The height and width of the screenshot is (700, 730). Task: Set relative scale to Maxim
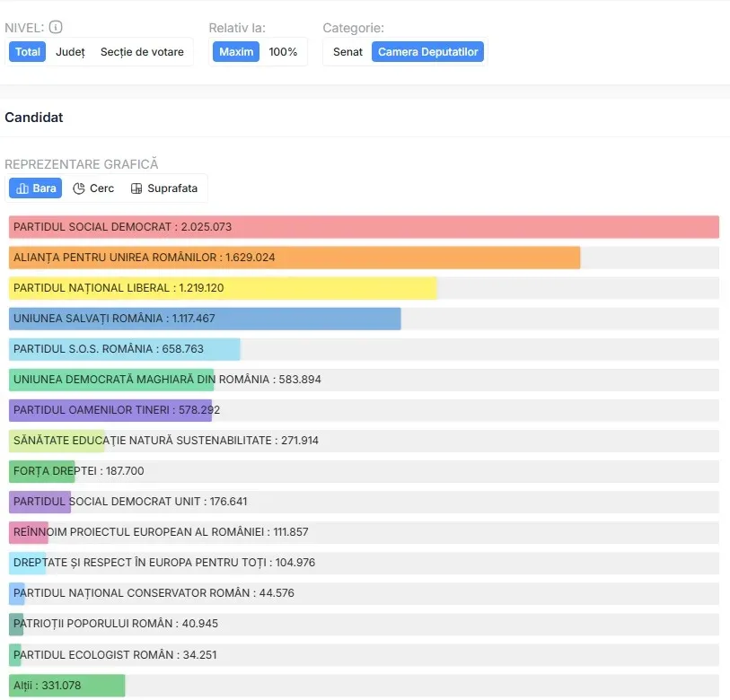coord(236,52)
